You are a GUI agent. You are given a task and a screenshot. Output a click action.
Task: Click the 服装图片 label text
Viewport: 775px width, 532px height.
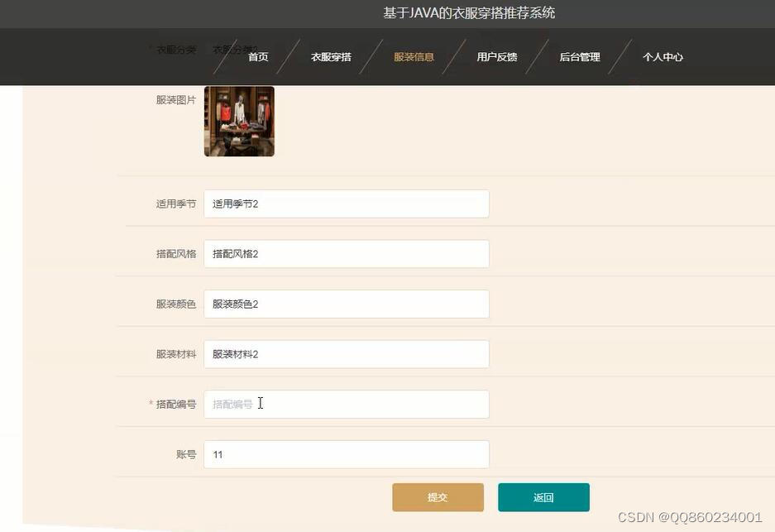pyautogui.click(x=176, y=100)
